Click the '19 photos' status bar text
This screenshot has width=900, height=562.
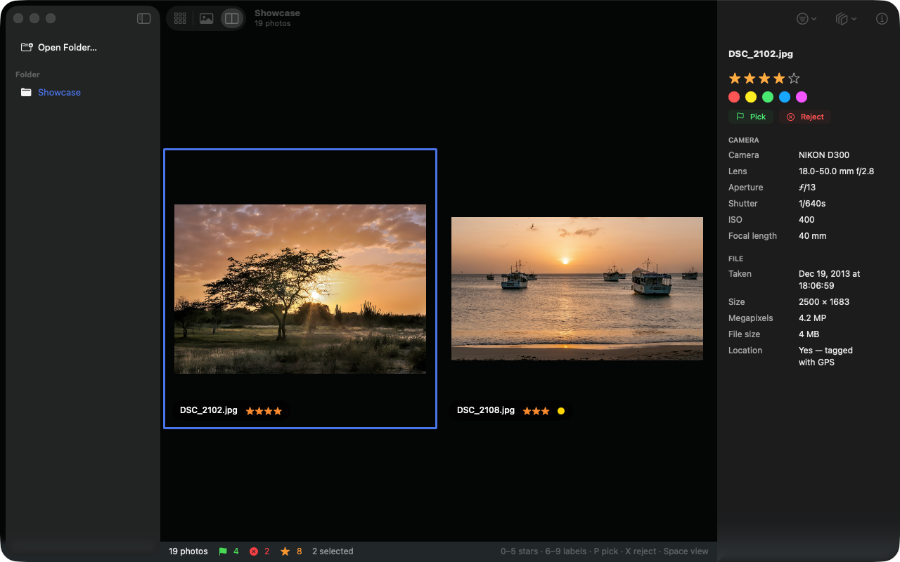point(188,551)
